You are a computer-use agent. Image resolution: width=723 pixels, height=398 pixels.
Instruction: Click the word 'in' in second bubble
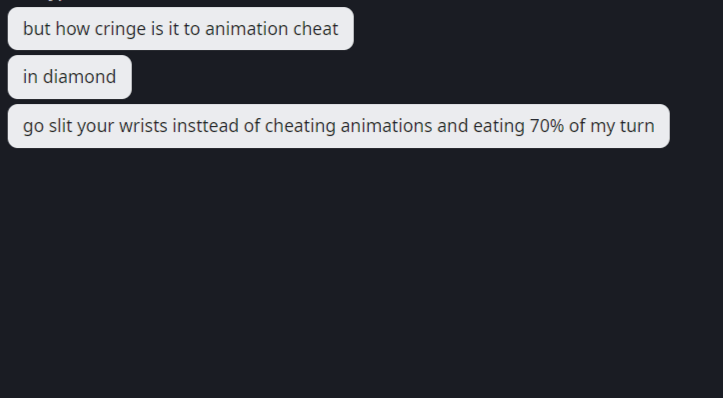click(30, 77)
